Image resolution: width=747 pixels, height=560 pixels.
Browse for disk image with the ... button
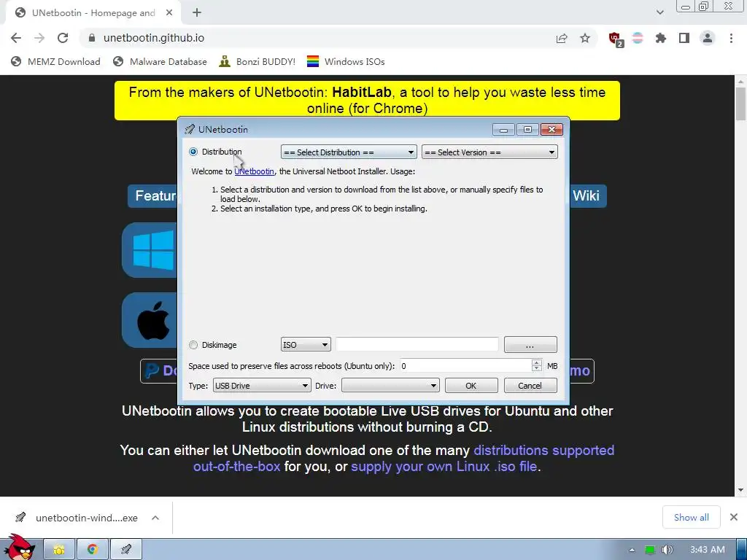(530, 345)
